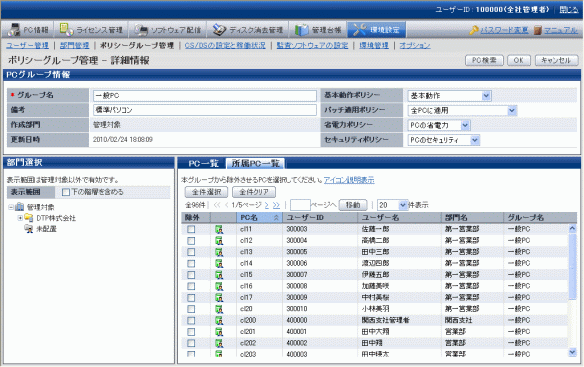Select the 未配置 tree icon

(29, 229)
